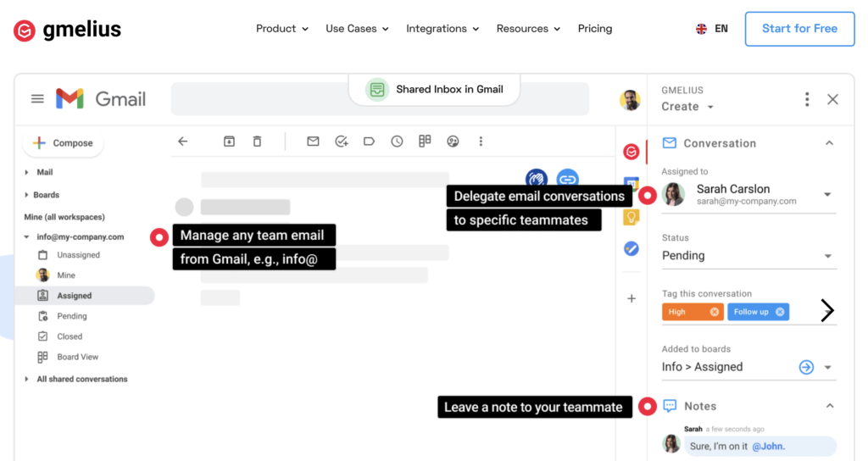
Task: Open more options in email toolbar
Action: coord(481,142)
